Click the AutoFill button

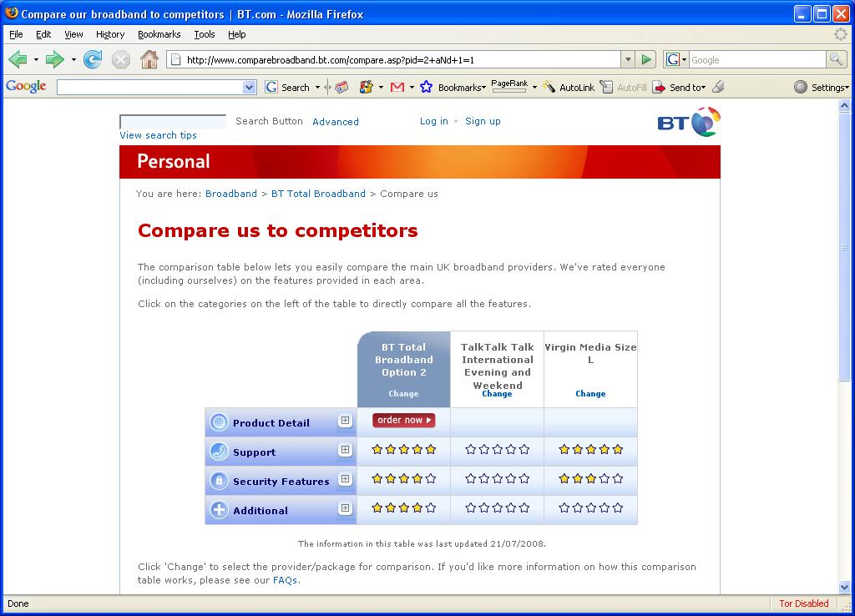(x=623, y=87)
